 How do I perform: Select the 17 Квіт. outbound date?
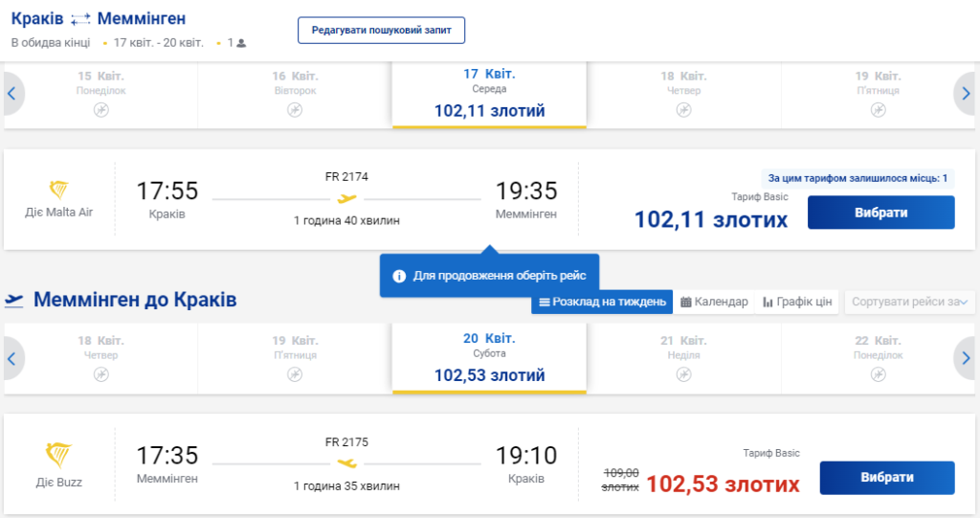489,94
